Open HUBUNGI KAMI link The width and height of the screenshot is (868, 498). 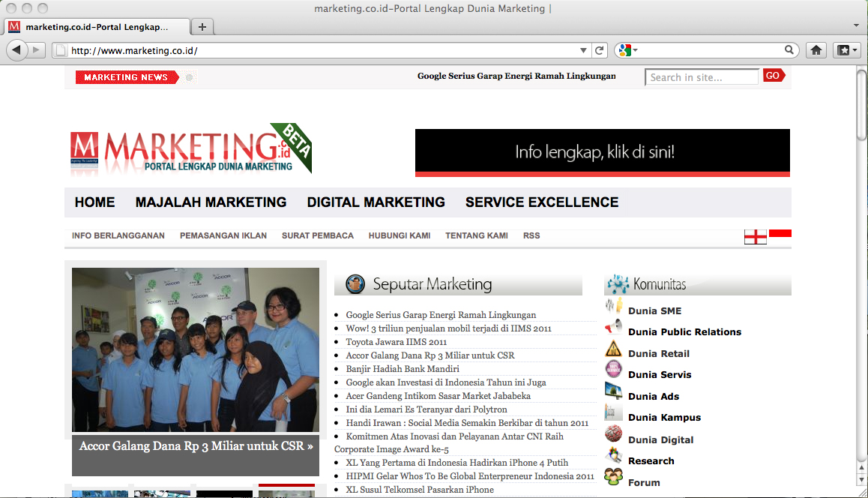pos(399,235)
